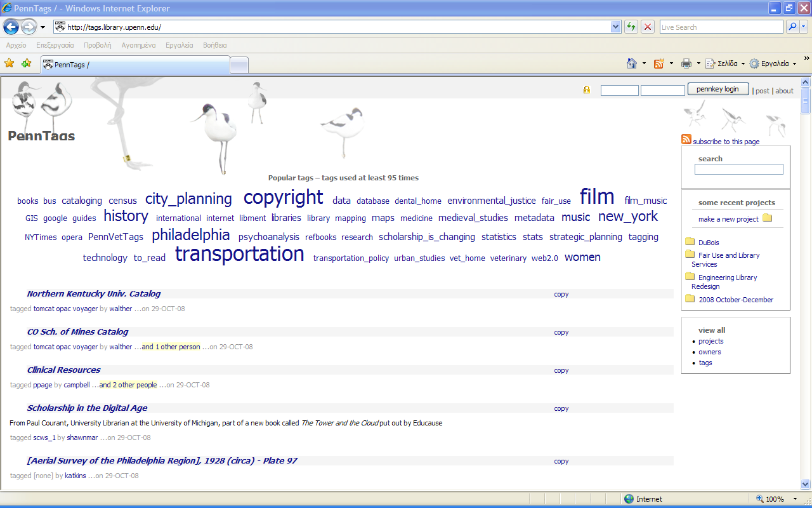Click the browser Forward arrow button
This screenshot has width=812, height=508.
point(29,27)
